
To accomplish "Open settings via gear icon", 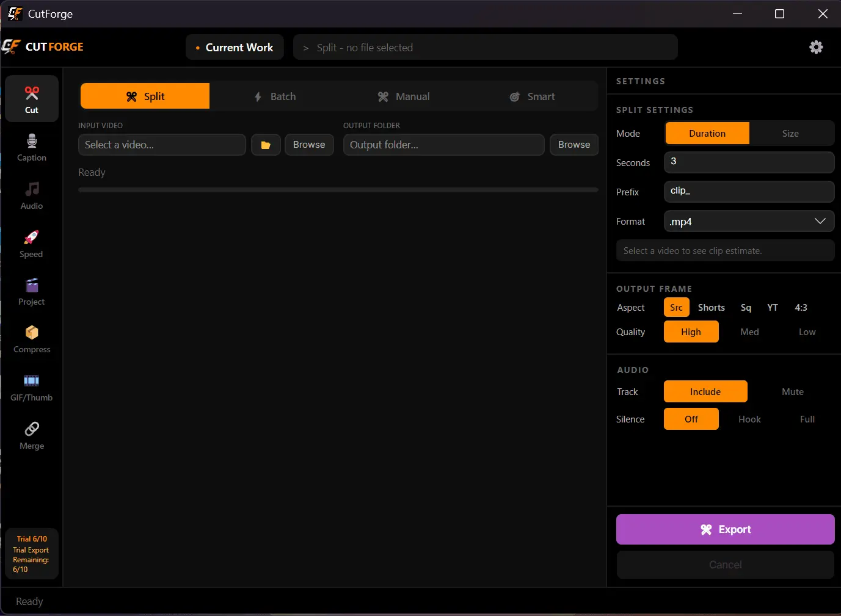I will coord(816,47).
